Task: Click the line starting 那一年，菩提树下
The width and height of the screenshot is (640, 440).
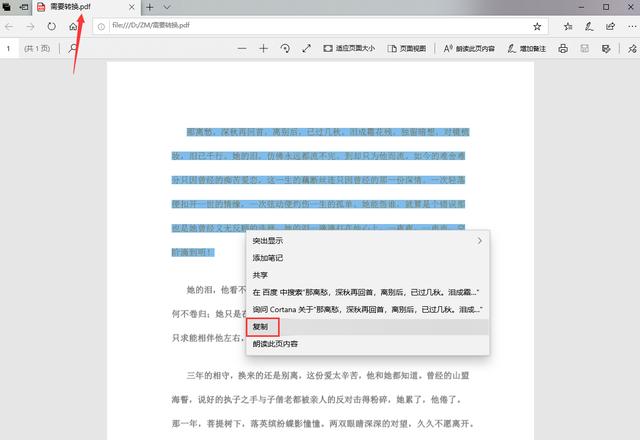Action: click(322, 424)
